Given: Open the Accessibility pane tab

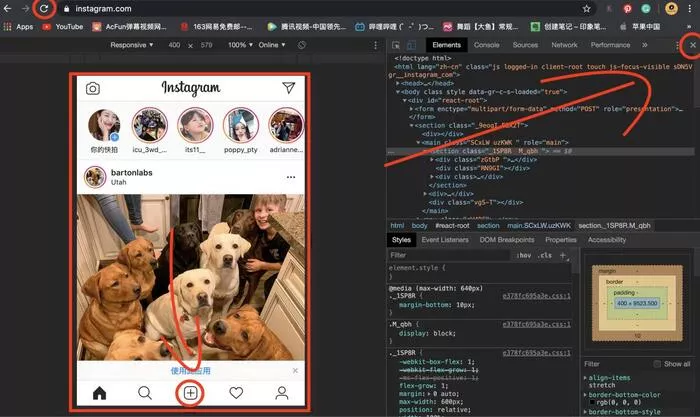Looking at the screenshot, I should pyautogui.click(x=607, y=240).
